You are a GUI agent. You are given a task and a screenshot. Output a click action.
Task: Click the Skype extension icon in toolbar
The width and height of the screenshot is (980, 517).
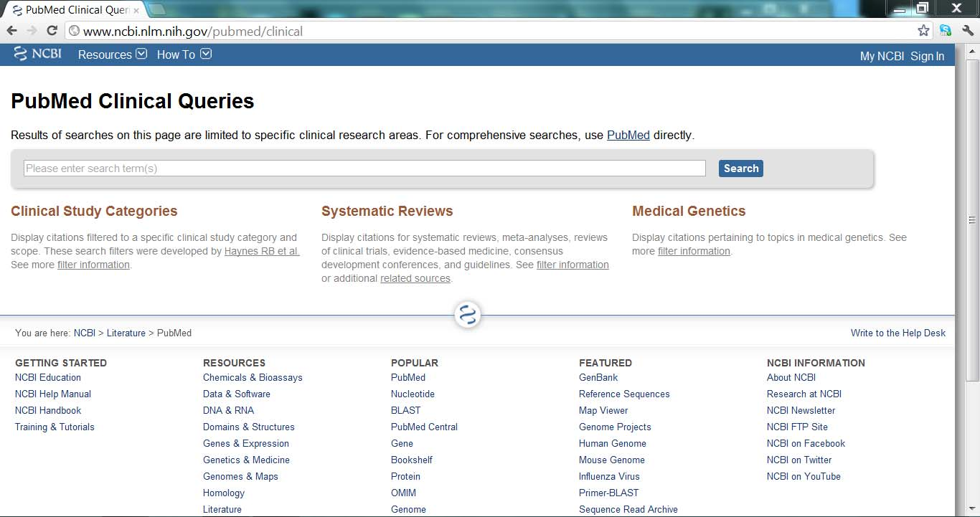pos(946,31)
